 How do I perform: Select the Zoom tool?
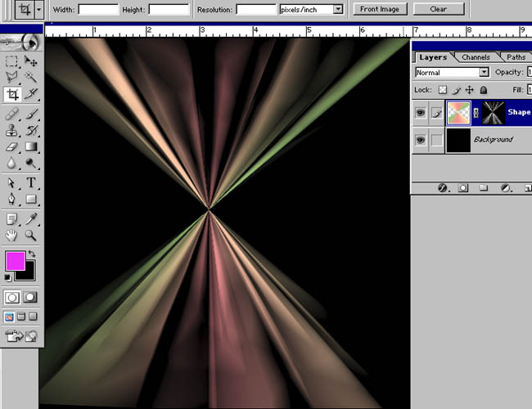(x=31, y=235)
